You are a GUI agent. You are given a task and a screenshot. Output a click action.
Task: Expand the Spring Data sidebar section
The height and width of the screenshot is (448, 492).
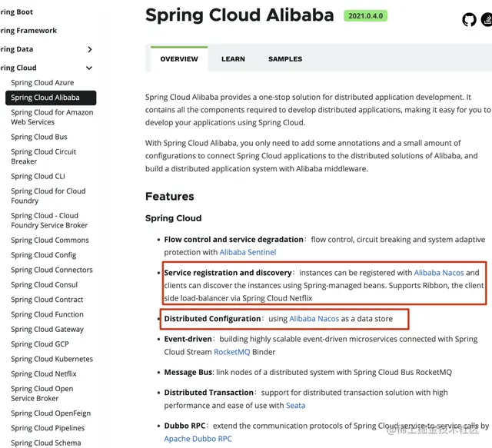pyautogui.click(x=90, y=49)
